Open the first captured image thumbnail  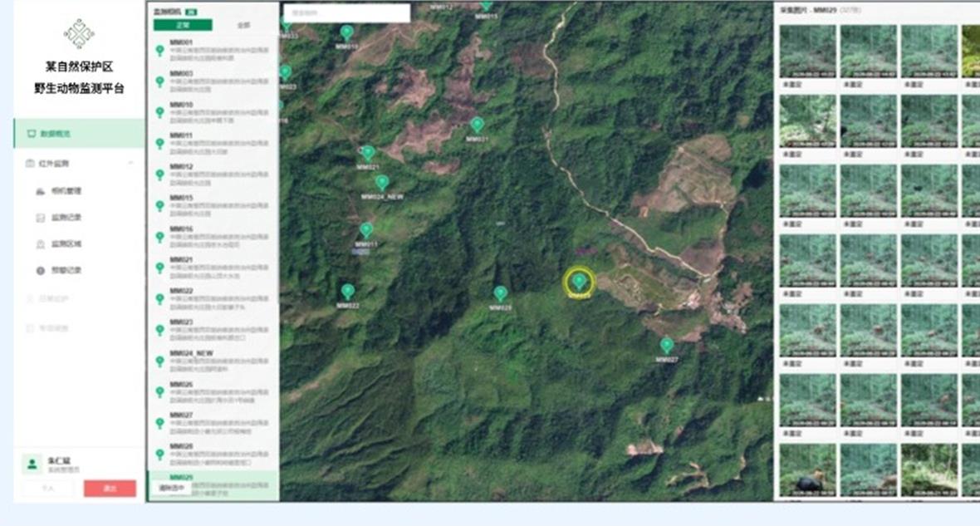[807, 52]
